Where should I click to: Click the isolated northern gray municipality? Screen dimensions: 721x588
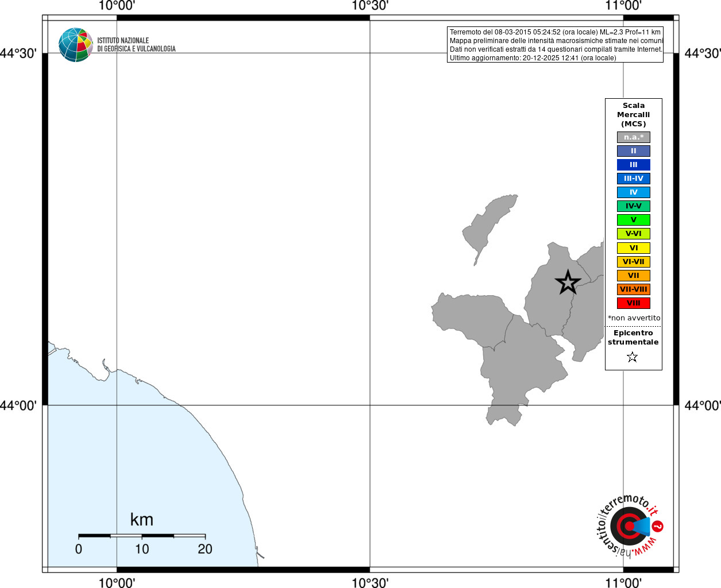click(485, 227)
